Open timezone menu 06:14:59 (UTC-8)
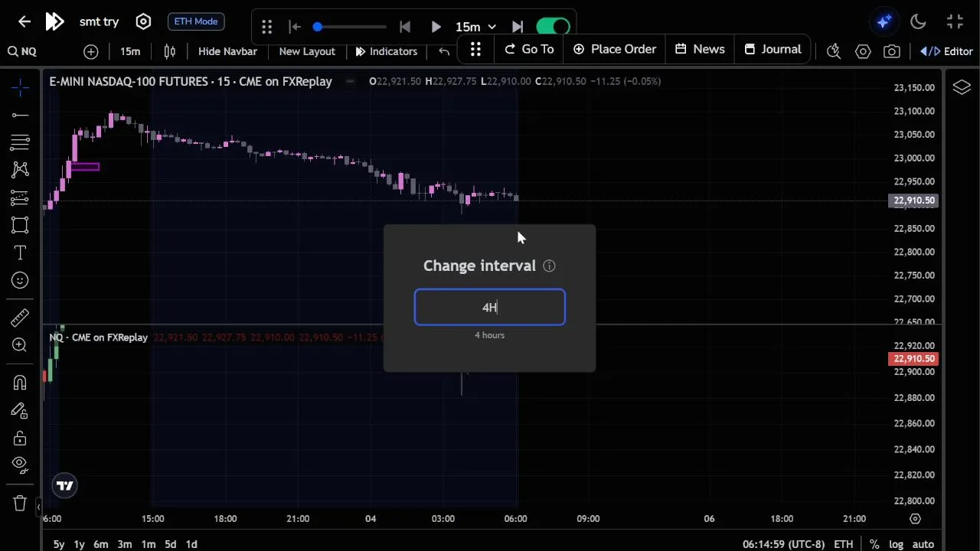Screen dimensions: 980x551 [783, 544]
